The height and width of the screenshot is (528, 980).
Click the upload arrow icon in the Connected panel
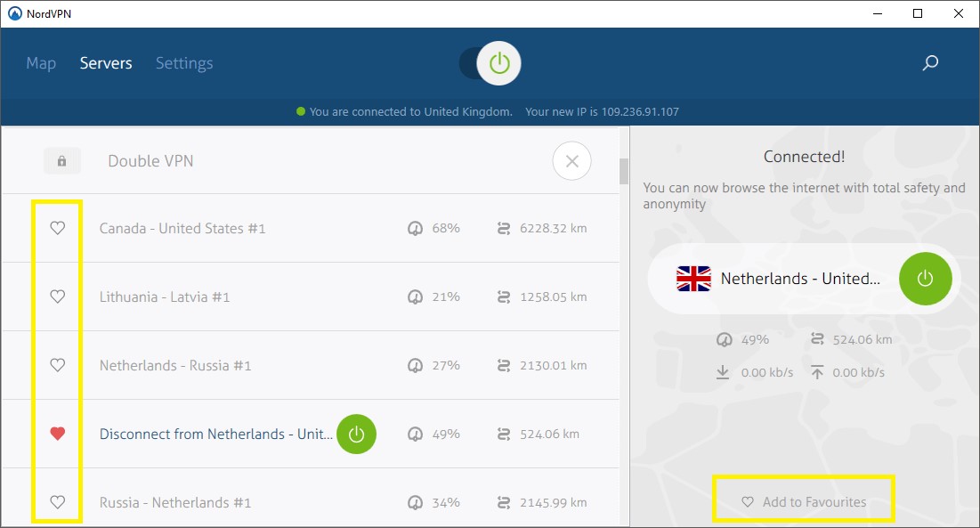point(817,372)
